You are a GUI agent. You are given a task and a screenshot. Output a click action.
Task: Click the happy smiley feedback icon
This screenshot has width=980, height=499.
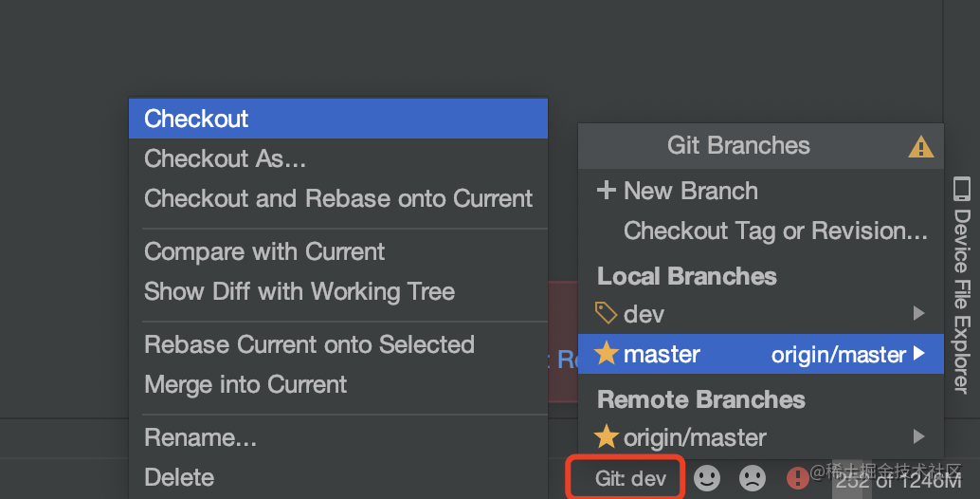[707, 478]
